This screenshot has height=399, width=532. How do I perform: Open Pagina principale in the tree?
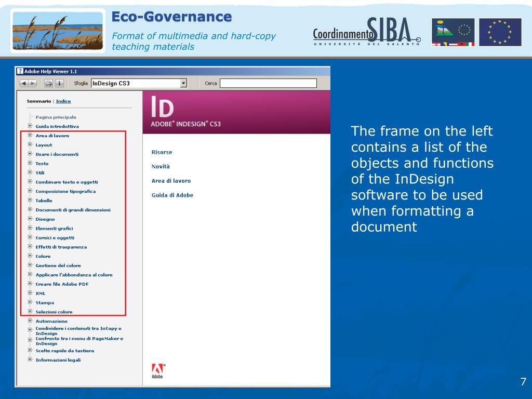56,117
